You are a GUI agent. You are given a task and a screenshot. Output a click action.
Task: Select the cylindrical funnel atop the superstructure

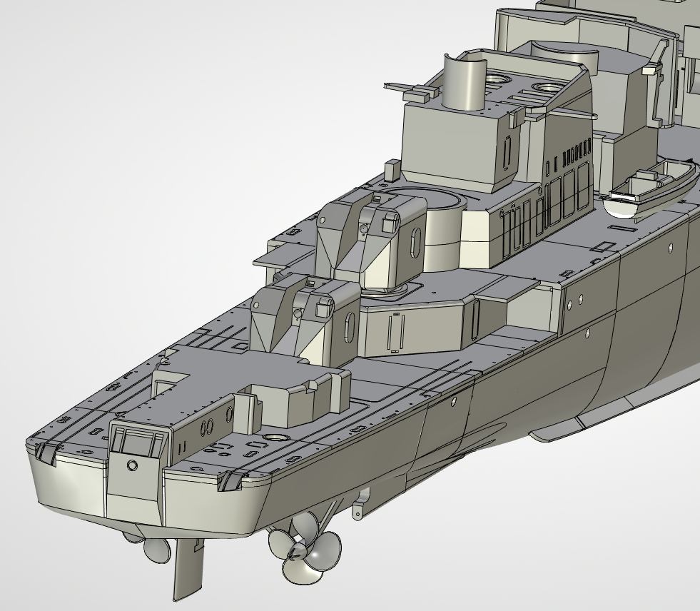465,81
